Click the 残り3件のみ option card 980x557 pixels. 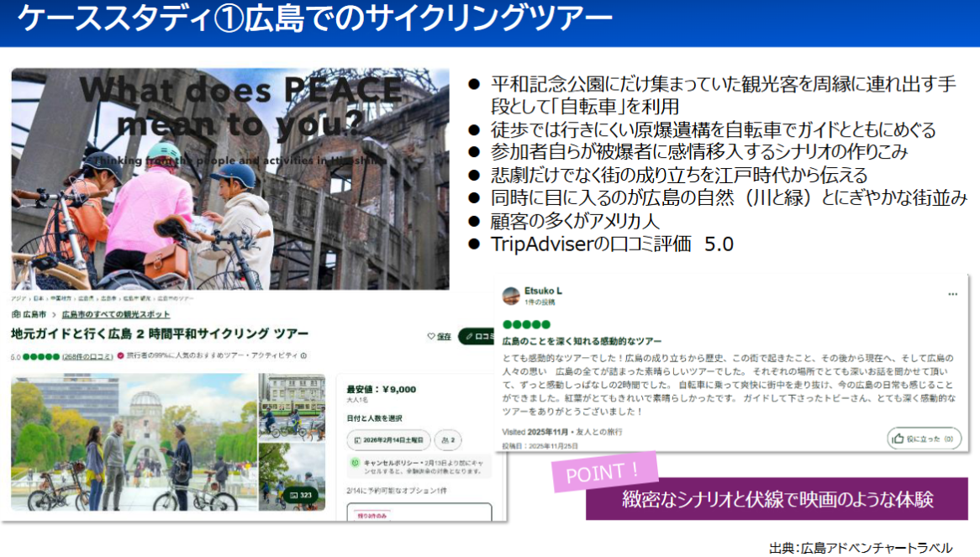[419, 513]
